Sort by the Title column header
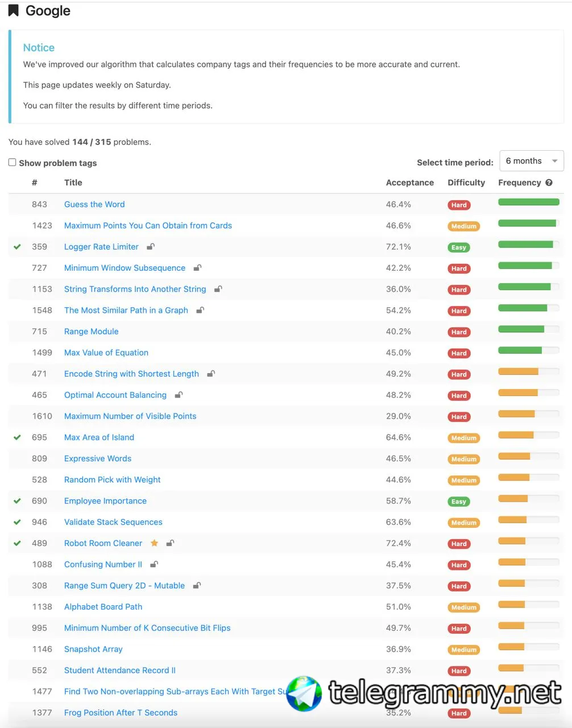Screen dimensions: 572x728 point(73,183)
